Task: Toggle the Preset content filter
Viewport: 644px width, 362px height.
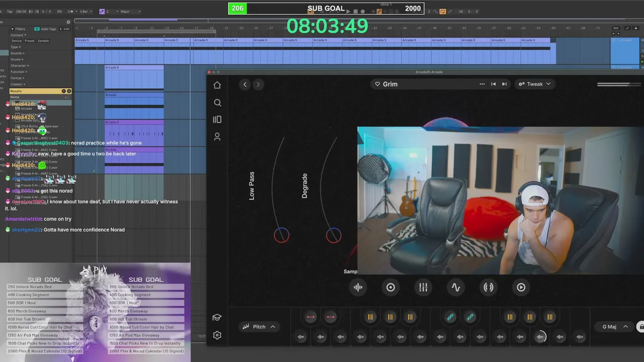Action: tap(30, 41)
